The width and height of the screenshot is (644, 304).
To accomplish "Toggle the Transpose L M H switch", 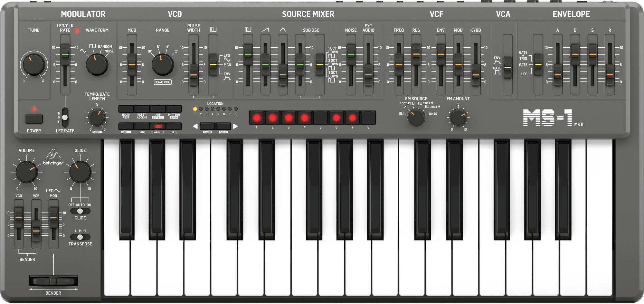I will click(80, 237).
